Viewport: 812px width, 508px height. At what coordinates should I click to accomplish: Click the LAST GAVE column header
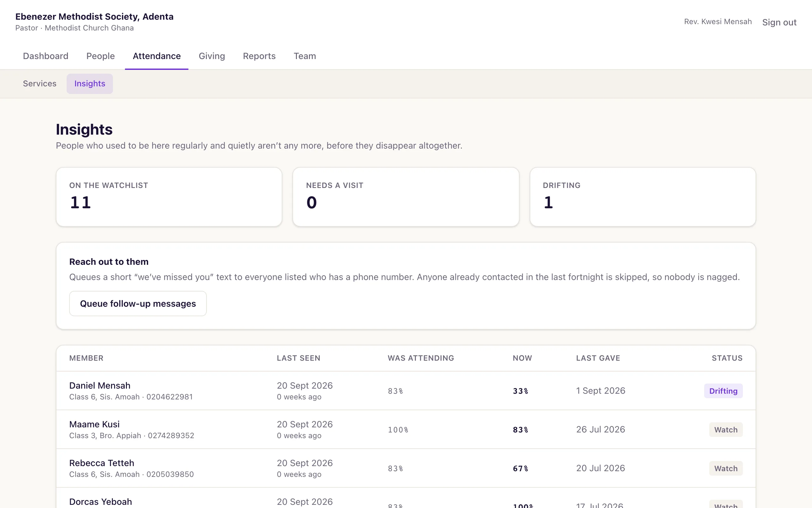point(598,358)
